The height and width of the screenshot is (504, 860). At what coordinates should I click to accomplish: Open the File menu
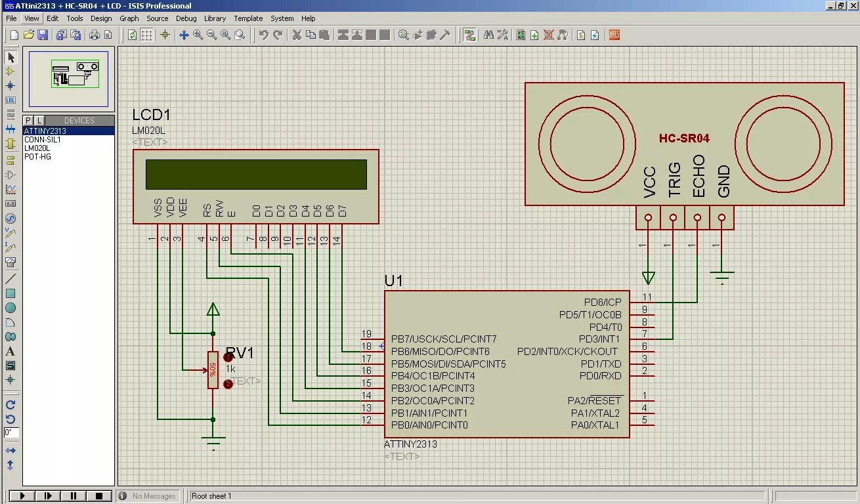tap(11, 18)
